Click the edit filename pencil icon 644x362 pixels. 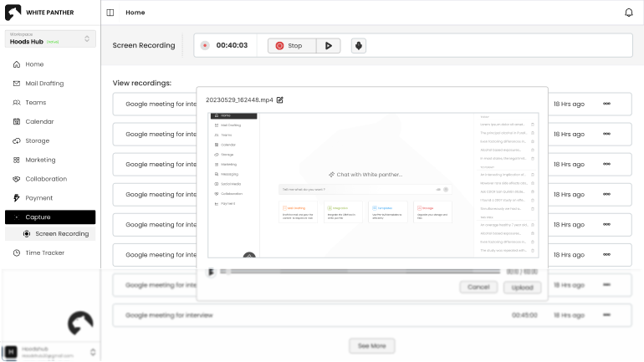click(x=280, y=100)
